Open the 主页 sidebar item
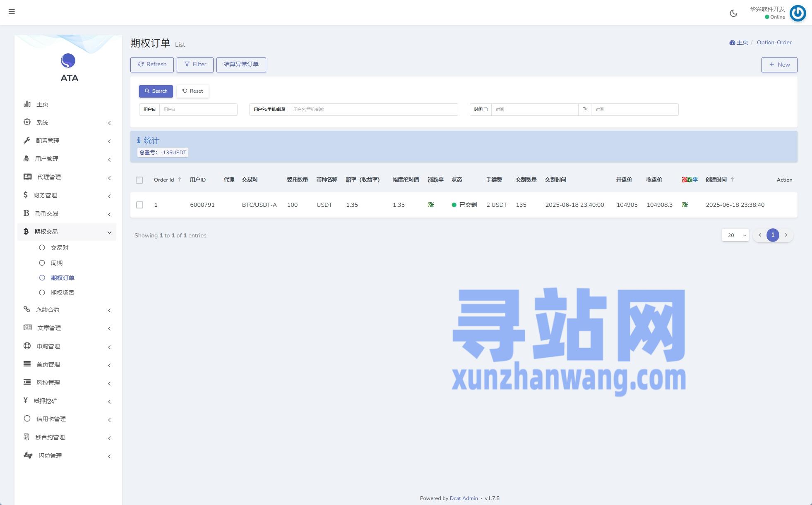The height and width of the screenshot is (505, 812). (67, 104)
